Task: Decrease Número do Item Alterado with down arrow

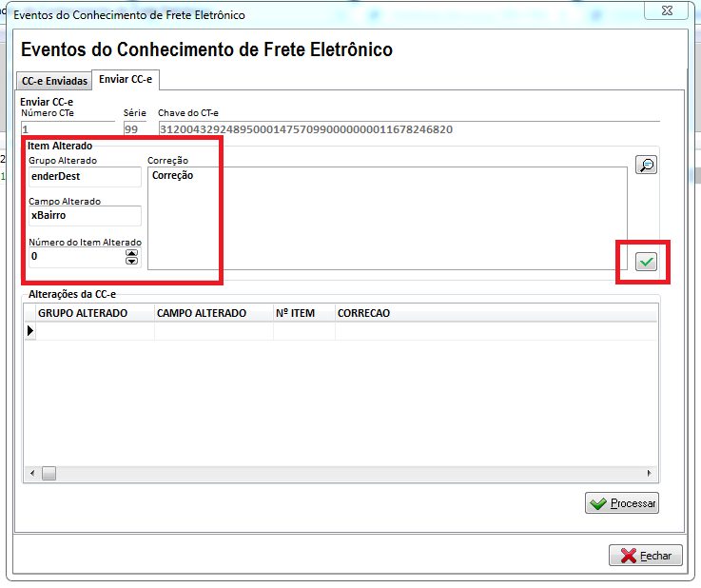Action: (131, 260)
